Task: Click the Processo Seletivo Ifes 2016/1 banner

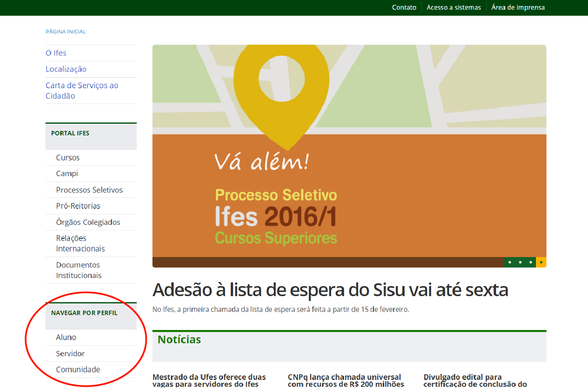Action: (x=349, y=155)
